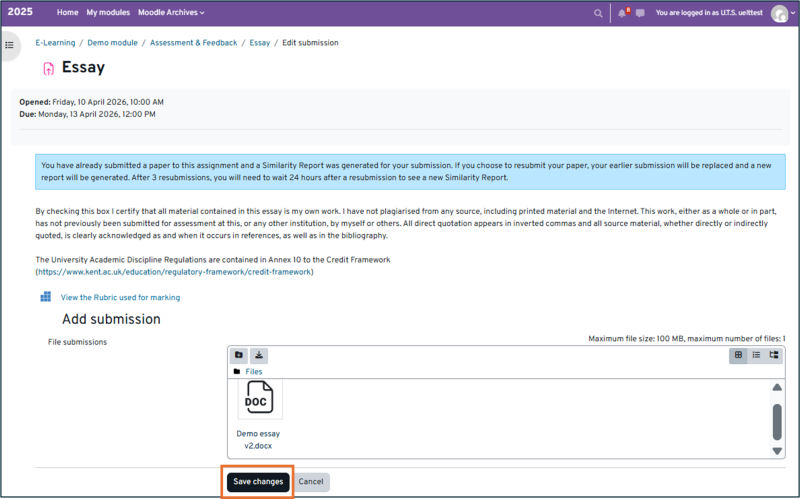Open the user menu chevron
800x499 pixels.
pos(793,14)
